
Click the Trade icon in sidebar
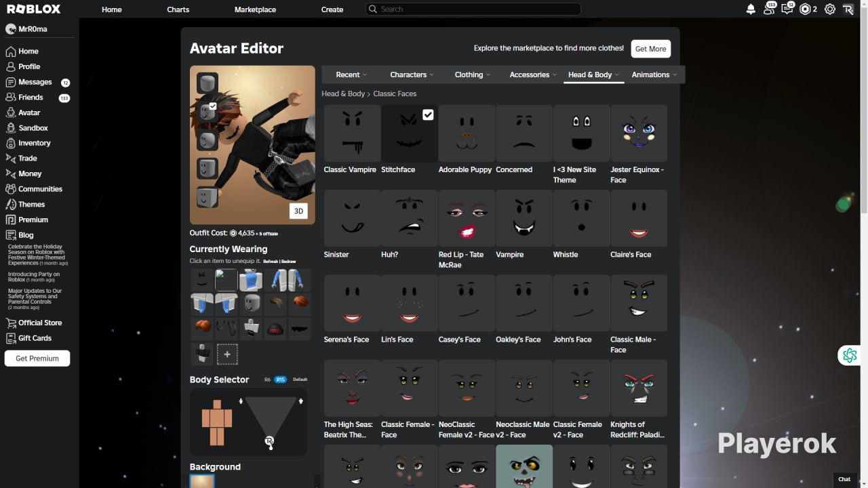tap(11, 159)
